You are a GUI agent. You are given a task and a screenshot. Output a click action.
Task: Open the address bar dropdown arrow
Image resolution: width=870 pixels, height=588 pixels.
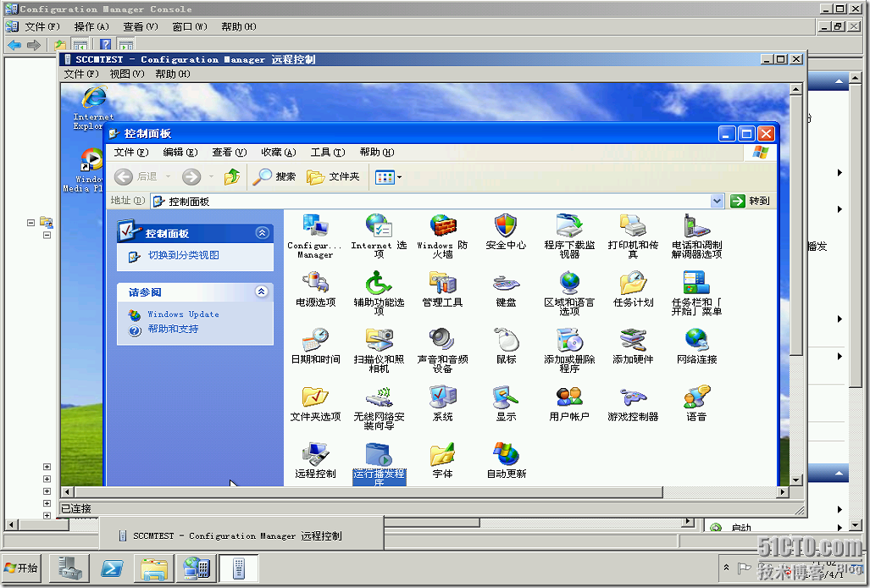717,201
